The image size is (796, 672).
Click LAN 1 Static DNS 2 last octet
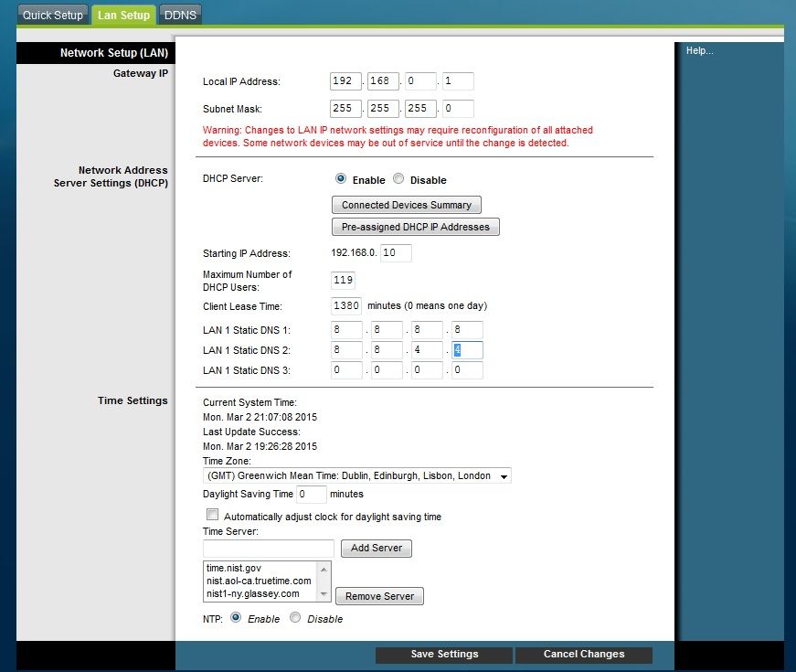coord(467,350)
